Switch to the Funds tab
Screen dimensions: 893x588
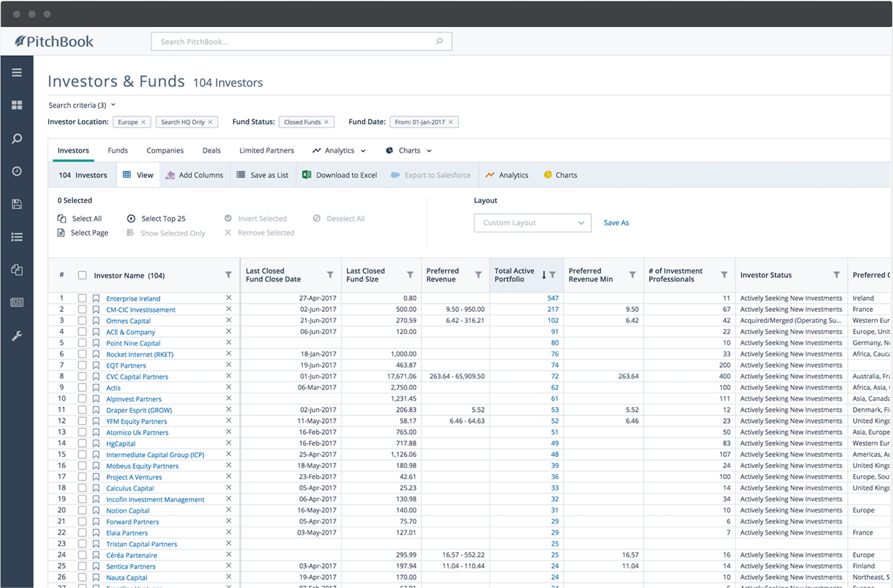pos(118,151)
